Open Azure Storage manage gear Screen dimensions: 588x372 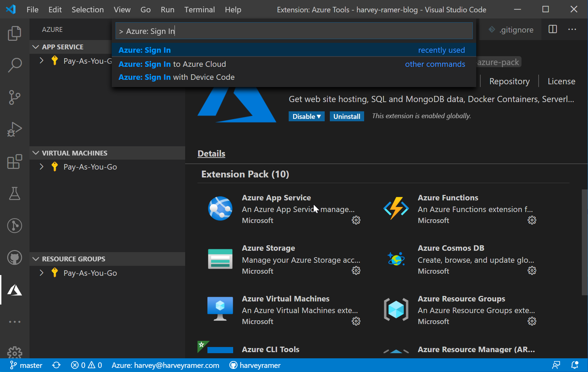[356, 271]
